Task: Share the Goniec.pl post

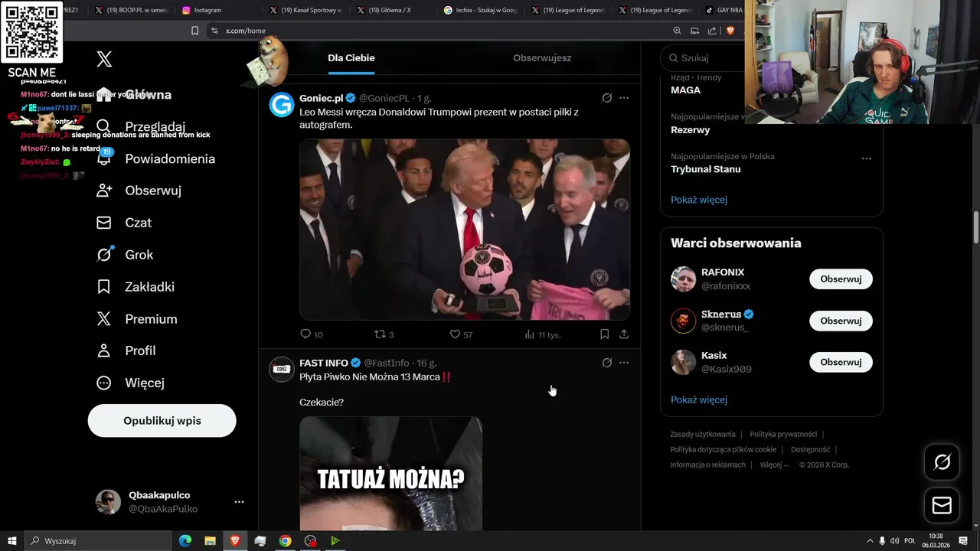Action: tap(624, 334)
